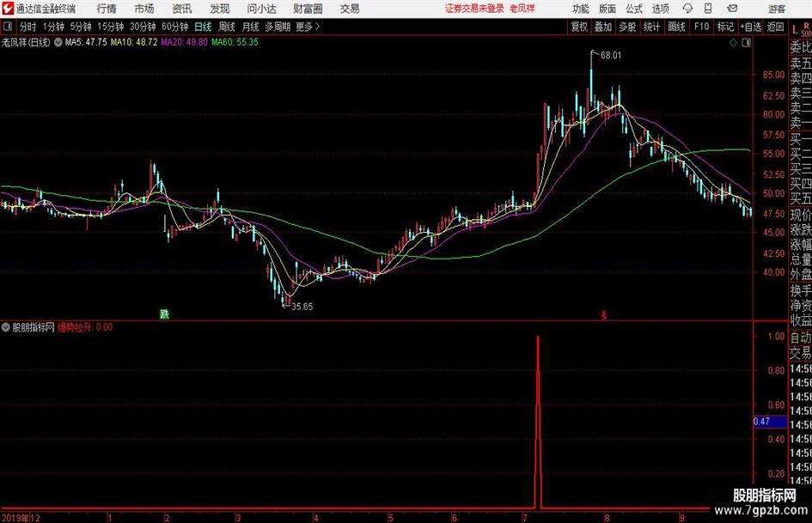Click the mobile phone icon in title bar
812x523 pixels.
708,9
